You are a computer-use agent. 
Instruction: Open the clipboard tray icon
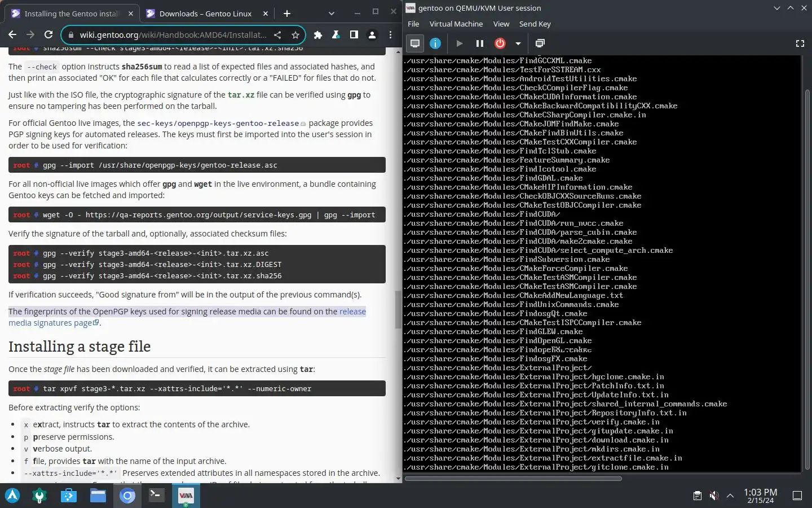[x=698, y=496]
